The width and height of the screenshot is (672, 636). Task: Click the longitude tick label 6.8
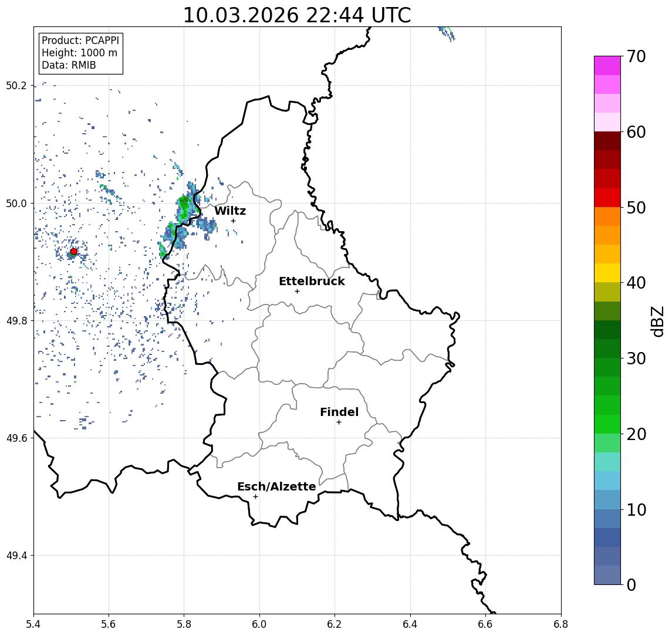coord(561,624)
